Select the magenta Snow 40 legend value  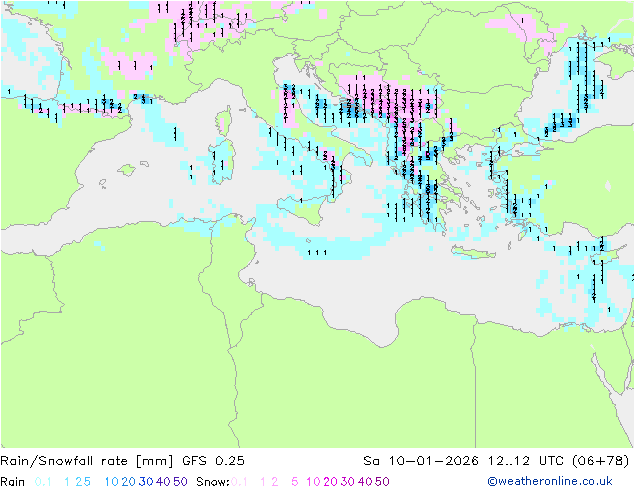coord(365,482)
